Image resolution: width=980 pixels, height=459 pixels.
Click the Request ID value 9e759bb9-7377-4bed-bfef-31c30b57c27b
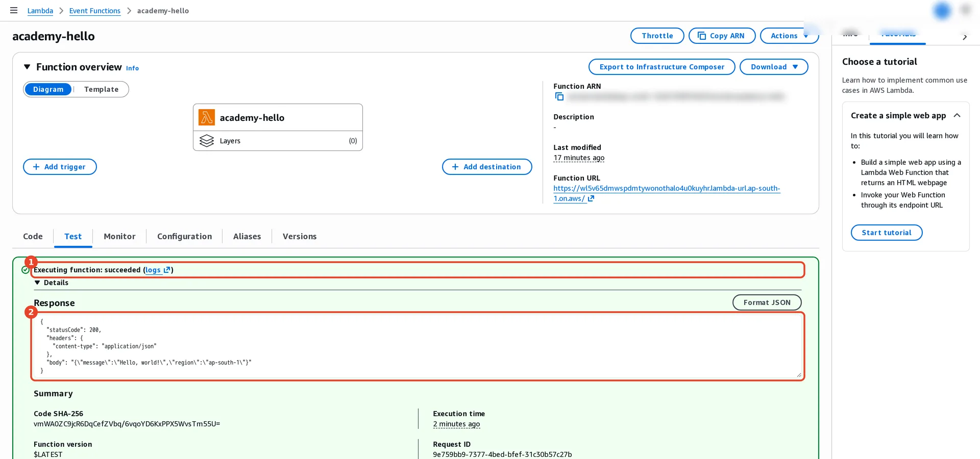[502, 454]
